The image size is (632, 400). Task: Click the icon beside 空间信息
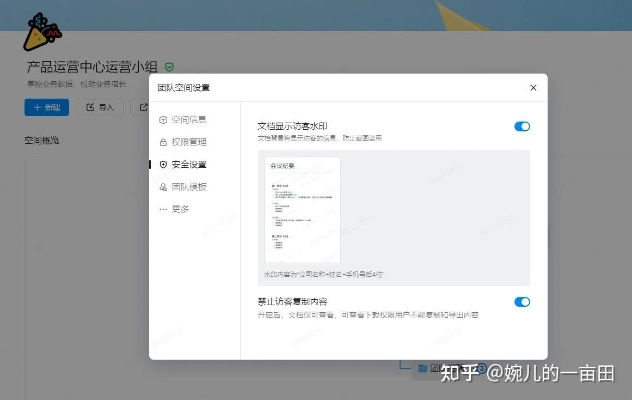[163, 120]
